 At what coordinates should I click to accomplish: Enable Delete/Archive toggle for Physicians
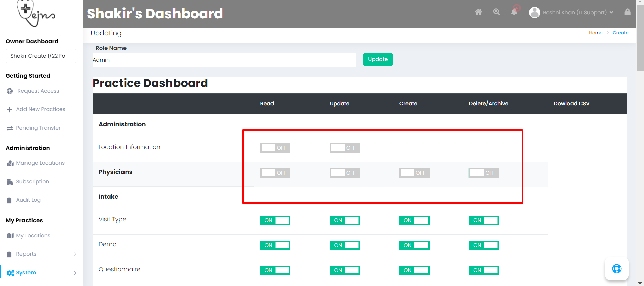[x=484, y=173]
